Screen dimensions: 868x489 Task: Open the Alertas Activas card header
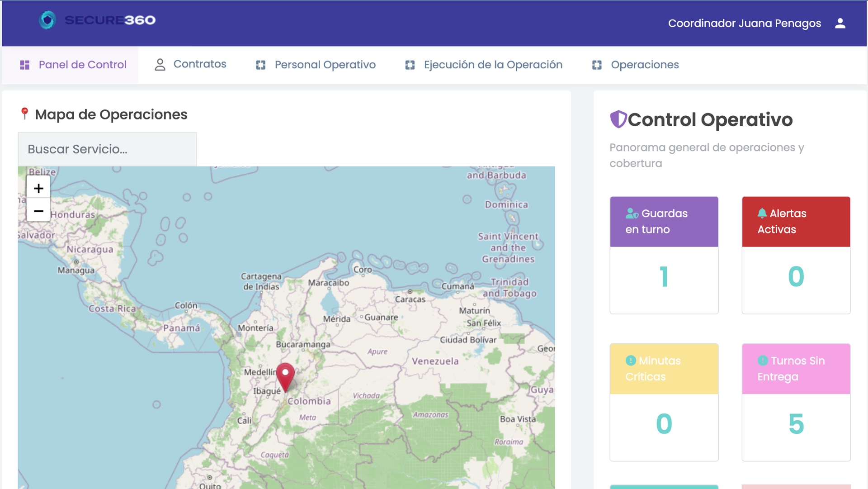(796, 222)
